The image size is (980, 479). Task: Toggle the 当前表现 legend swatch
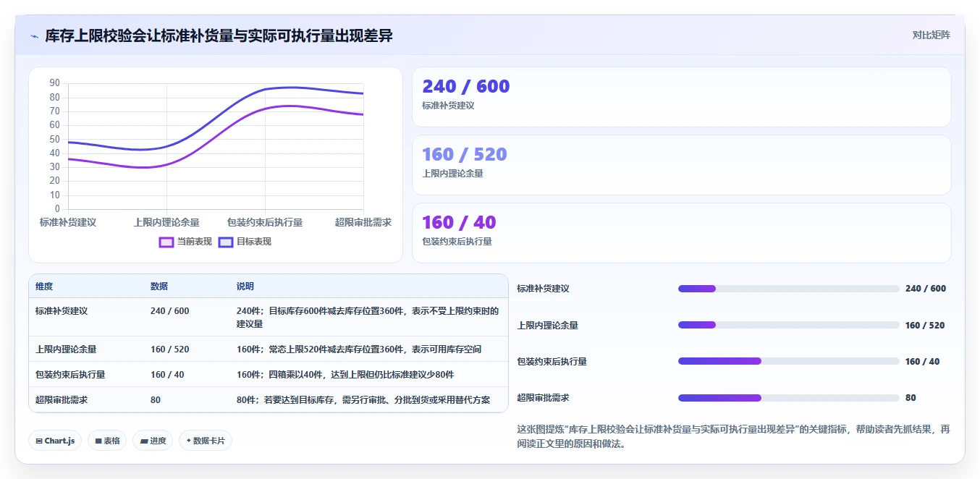pos(166,242)
